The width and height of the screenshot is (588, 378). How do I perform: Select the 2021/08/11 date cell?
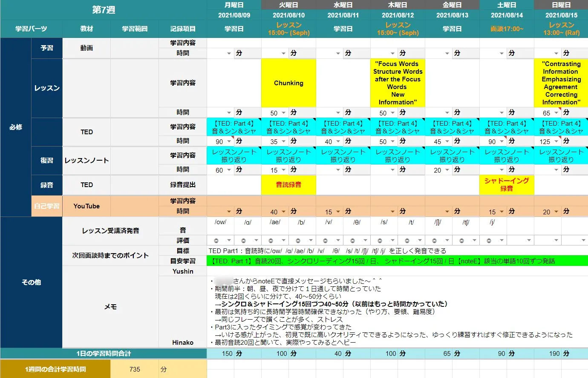343,15
